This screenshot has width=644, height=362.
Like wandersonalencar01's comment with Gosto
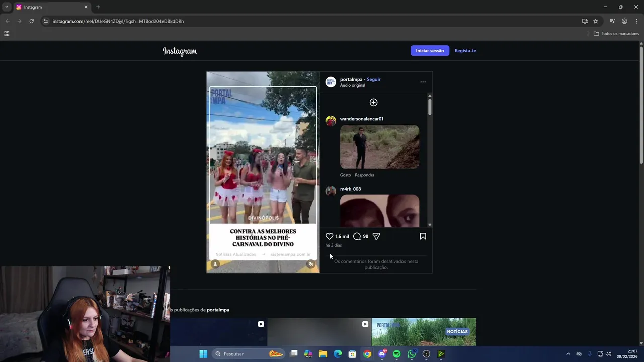pyautogui.click(x=345, y=175)
